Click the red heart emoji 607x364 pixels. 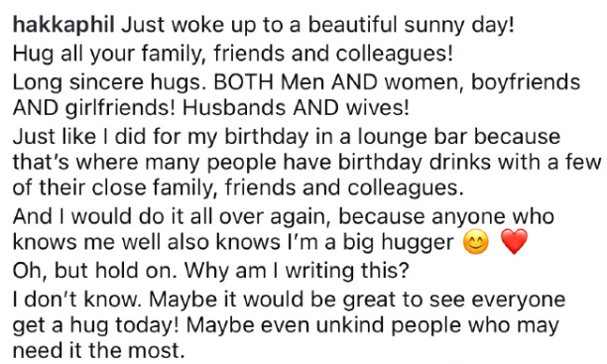(514, 242)
